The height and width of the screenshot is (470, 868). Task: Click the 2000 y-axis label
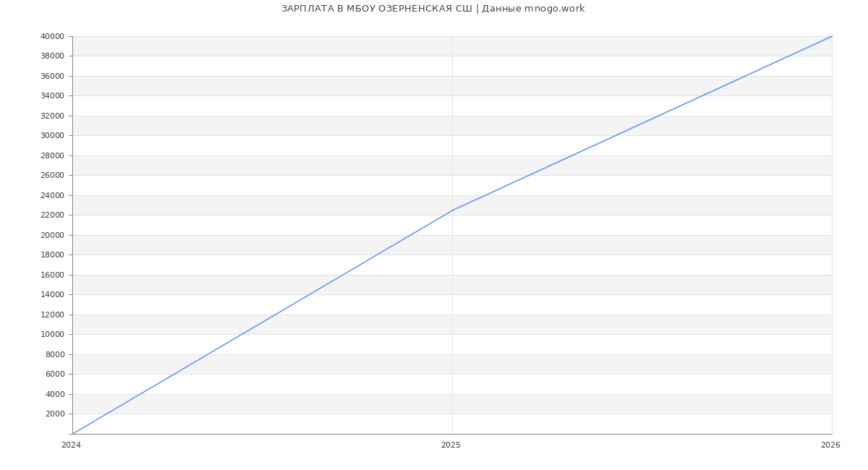click(x=55, y=414)
